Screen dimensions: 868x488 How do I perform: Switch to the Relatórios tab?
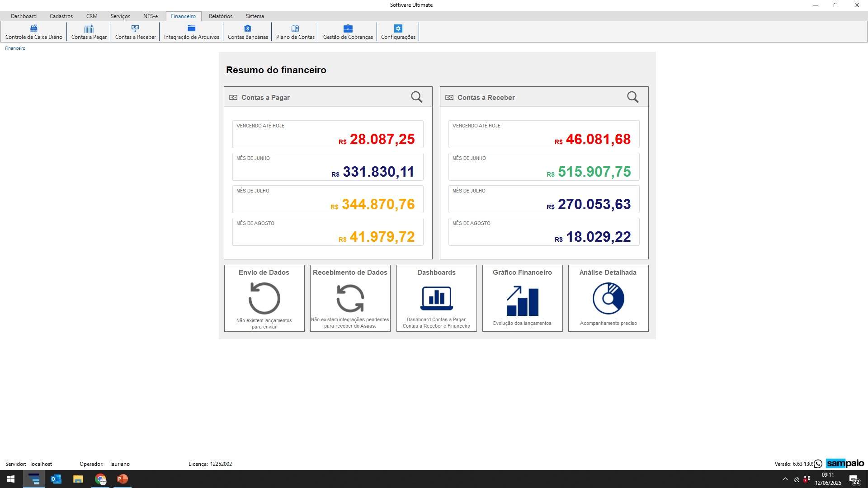coord(221,16)
